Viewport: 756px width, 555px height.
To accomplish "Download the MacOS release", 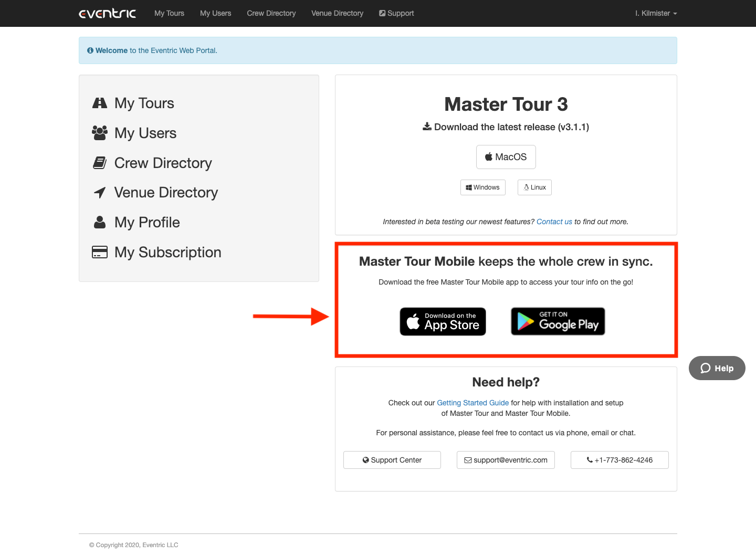I will coord(506,156).
